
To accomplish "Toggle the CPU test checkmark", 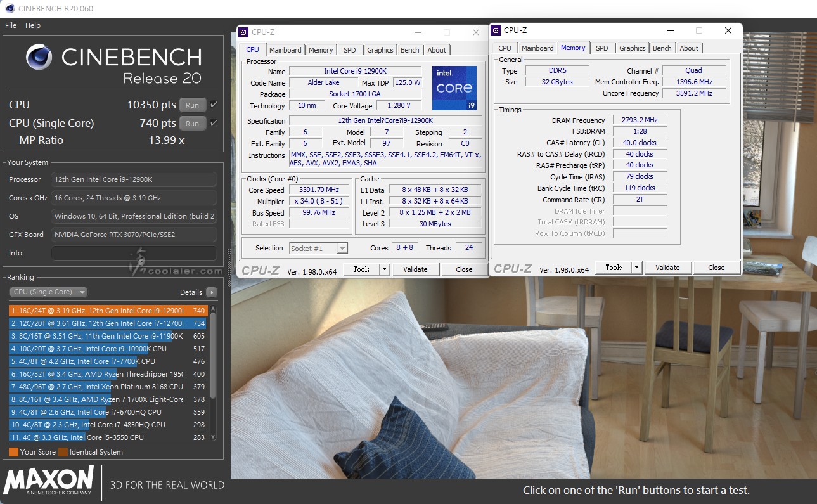I will click(x=214, y=105).
